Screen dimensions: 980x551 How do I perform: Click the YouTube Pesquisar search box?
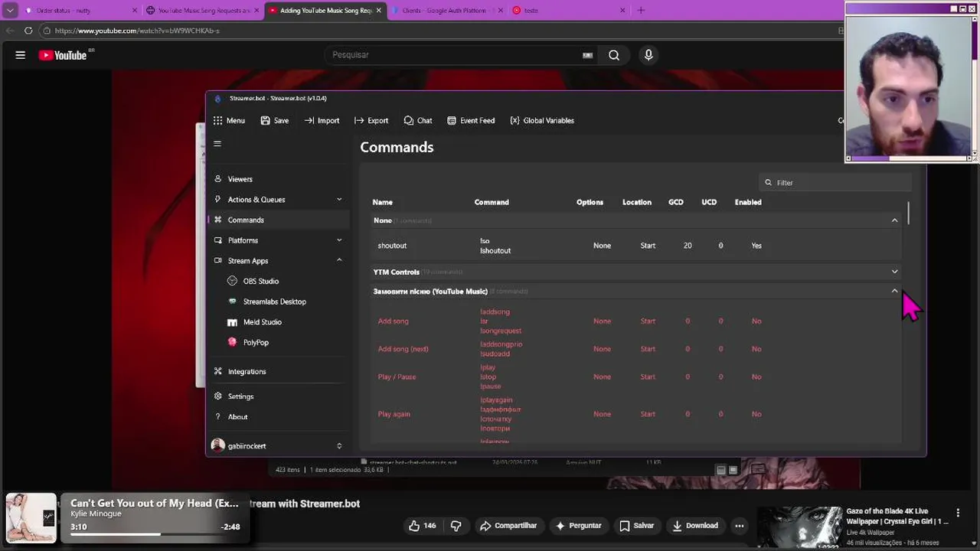point(456,55)
